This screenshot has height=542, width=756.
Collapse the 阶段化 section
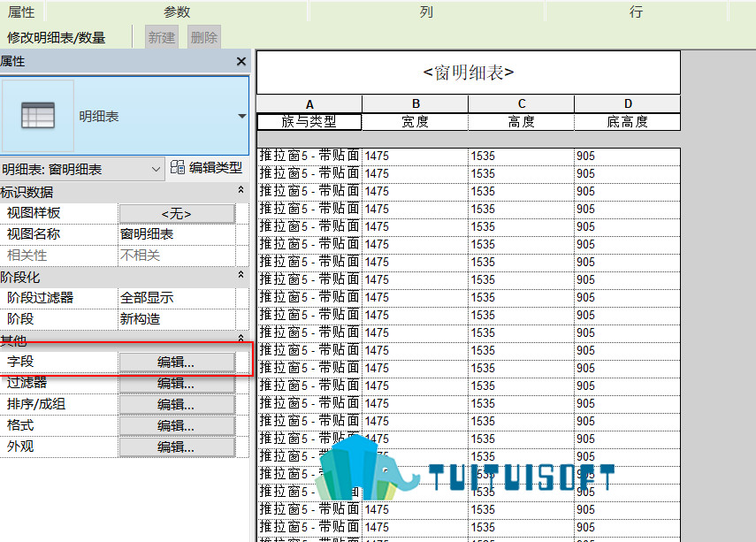(x=241, y=276)
